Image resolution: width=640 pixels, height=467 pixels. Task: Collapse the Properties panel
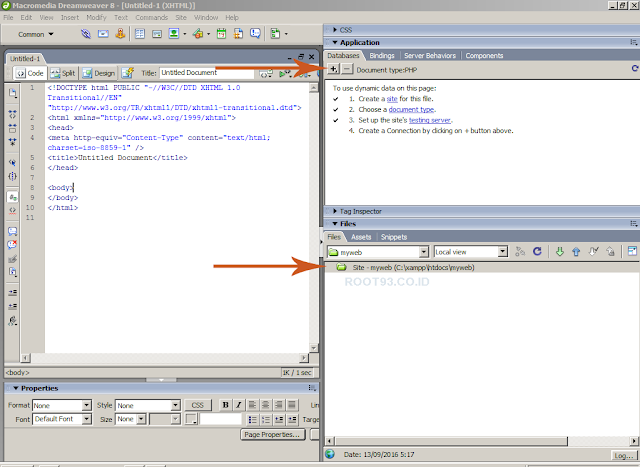tap(16, 388)
